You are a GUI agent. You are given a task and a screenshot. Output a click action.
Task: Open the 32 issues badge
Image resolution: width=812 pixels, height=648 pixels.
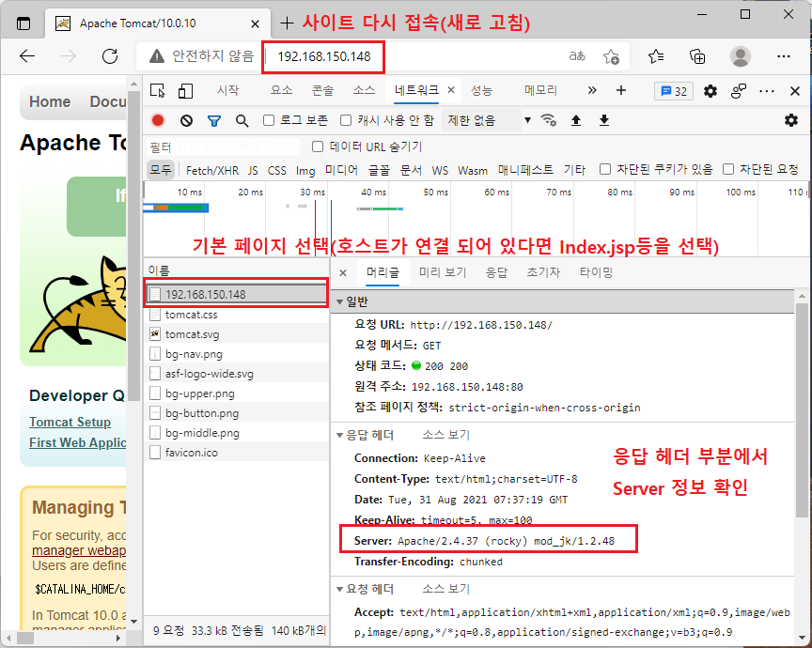[673, 91]
